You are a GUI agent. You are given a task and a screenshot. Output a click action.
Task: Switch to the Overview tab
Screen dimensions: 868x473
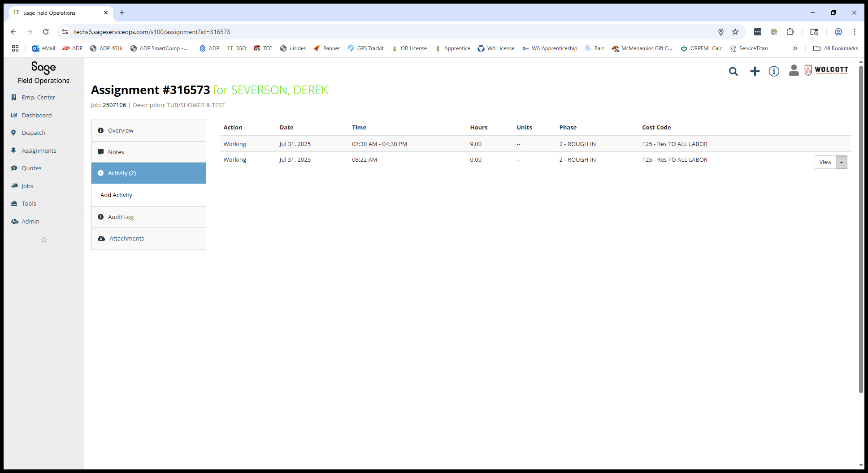click(x=148, y=130)
